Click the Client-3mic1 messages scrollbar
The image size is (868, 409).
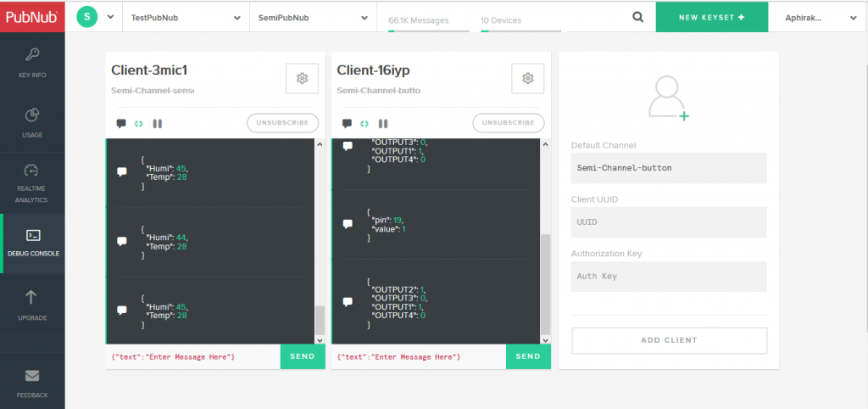click(320, 319)
